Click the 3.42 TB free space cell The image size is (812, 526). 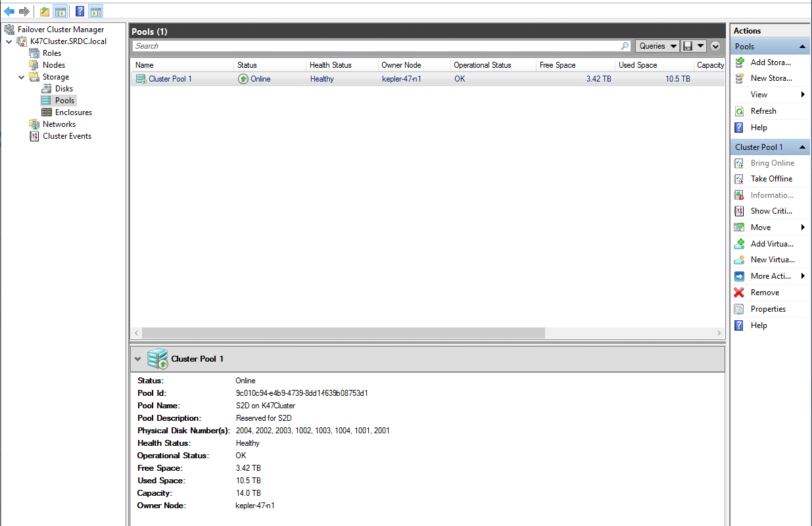click(598, 79)
